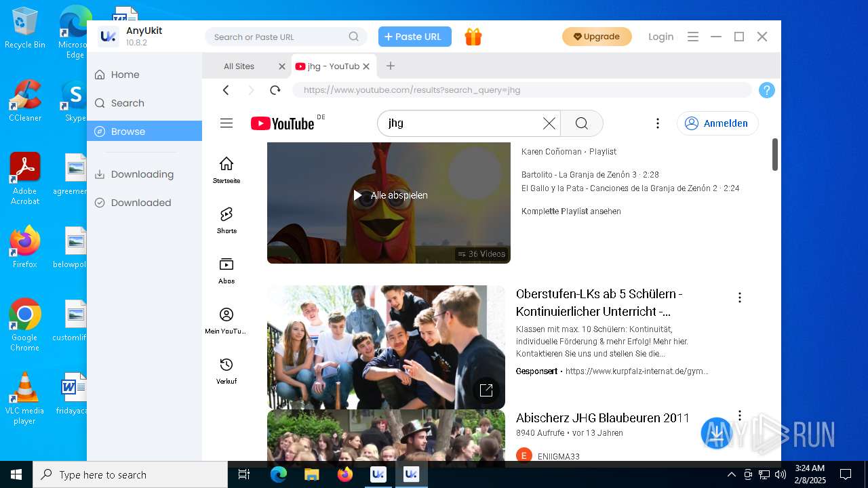Open the YouTube guide hamburger menu

pyautogui.click(x=226, y=123)
